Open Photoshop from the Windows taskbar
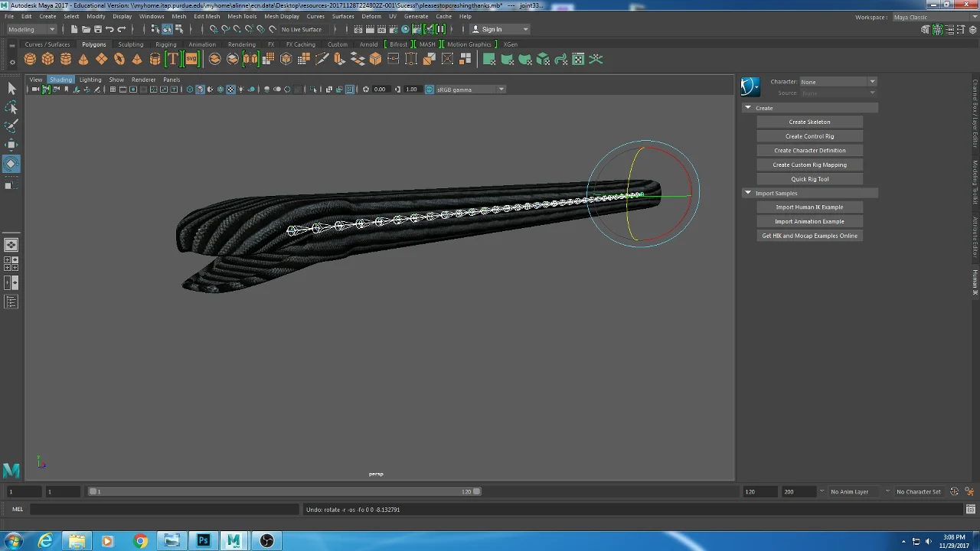 tap(203, 541)
